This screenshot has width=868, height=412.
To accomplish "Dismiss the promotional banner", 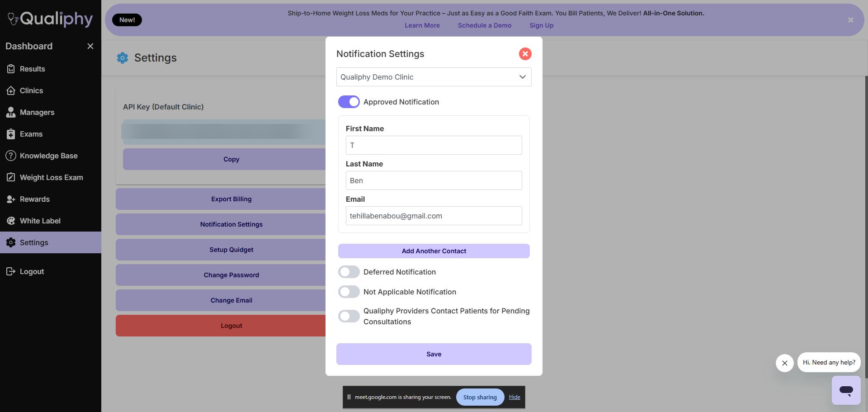I will point(851,20).
